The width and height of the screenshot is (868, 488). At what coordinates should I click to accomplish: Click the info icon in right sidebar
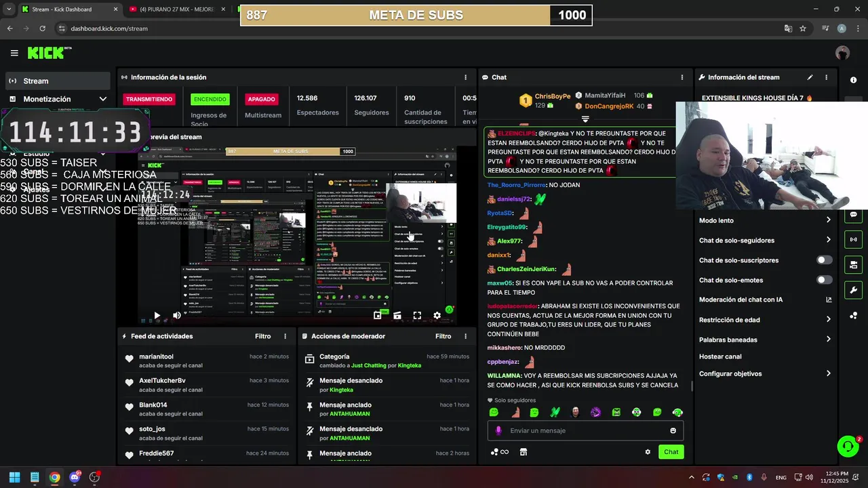point(853,80)
